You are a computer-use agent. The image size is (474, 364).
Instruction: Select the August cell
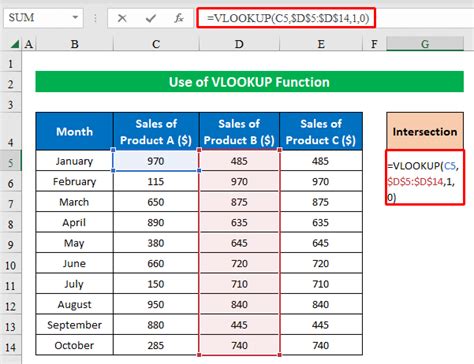pyautogui.click(x=74, y=304)
